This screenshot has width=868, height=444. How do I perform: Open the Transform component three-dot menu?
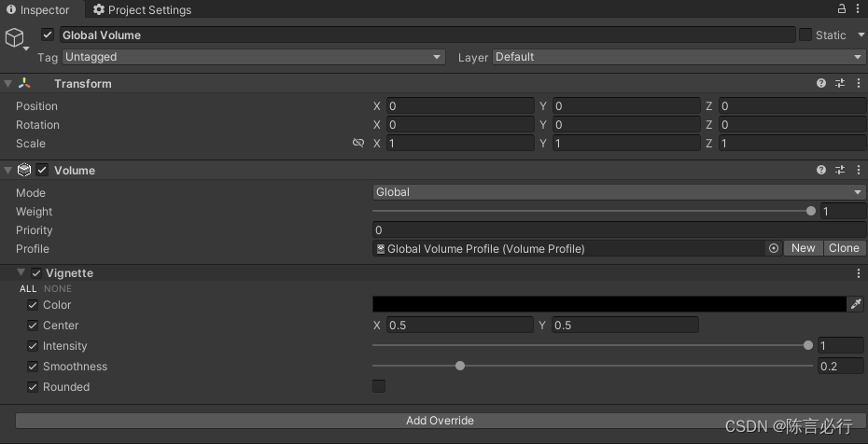pyautogui.click(x=858, y=84)
